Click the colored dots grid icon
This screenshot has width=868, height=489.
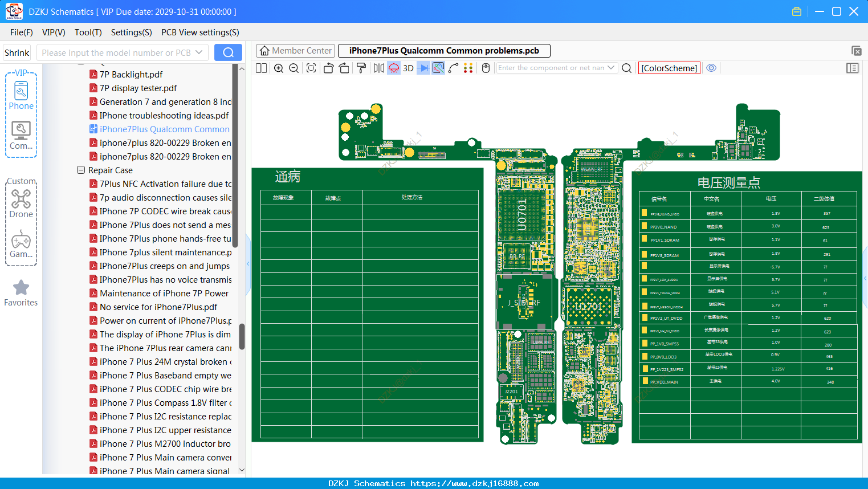(x=468, y=68)
